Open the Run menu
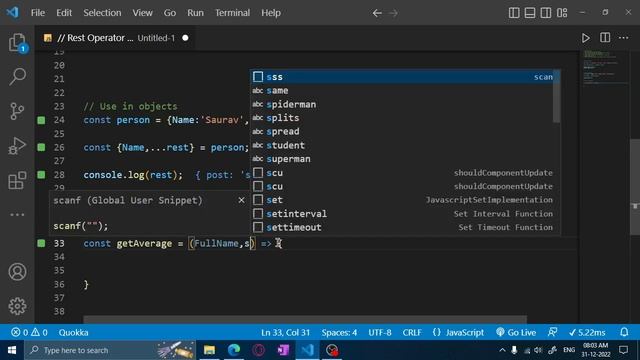 coord(195,13)
